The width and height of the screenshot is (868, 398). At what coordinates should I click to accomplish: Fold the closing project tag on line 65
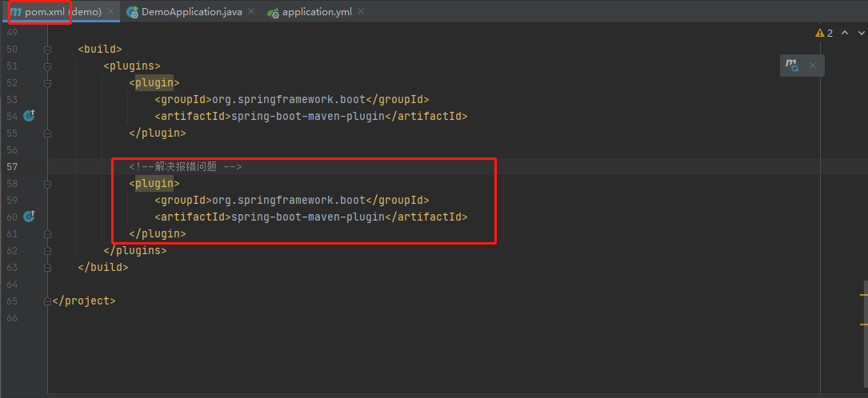click(48, 301)
